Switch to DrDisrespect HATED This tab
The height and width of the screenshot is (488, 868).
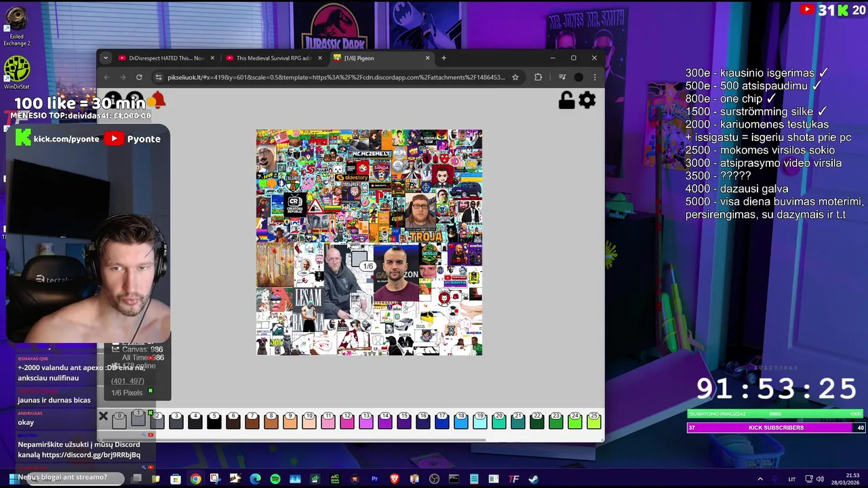pyautogui.click(x=166, y=58)
